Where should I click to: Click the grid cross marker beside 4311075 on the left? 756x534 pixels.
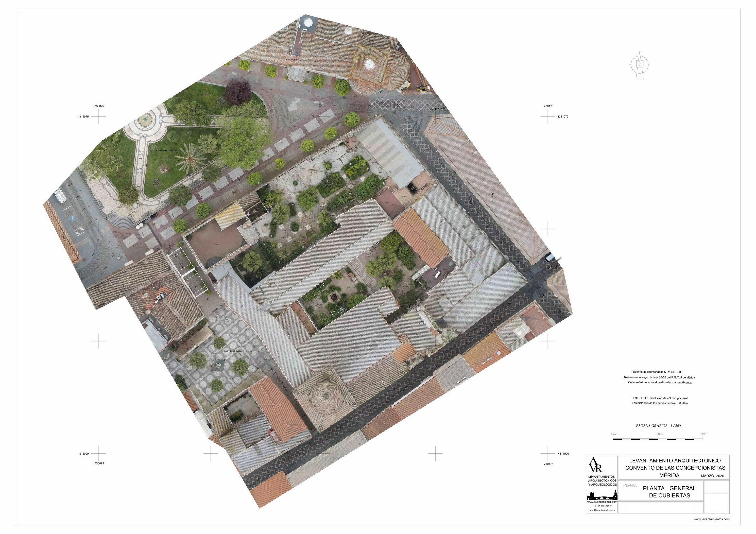coord(98,116)
